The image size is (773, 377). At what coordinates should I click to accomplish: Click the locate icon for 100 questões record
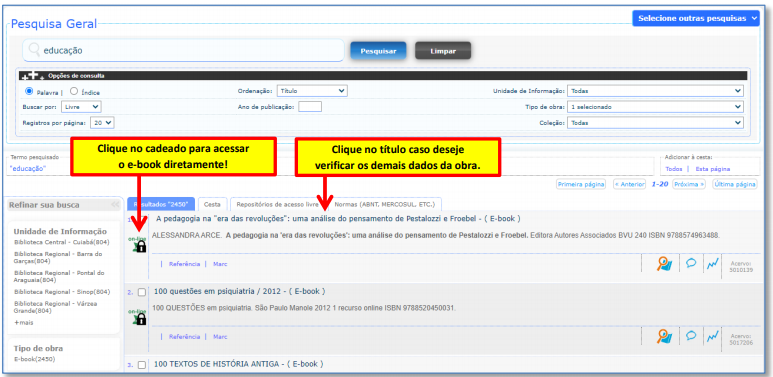(664, 337)
